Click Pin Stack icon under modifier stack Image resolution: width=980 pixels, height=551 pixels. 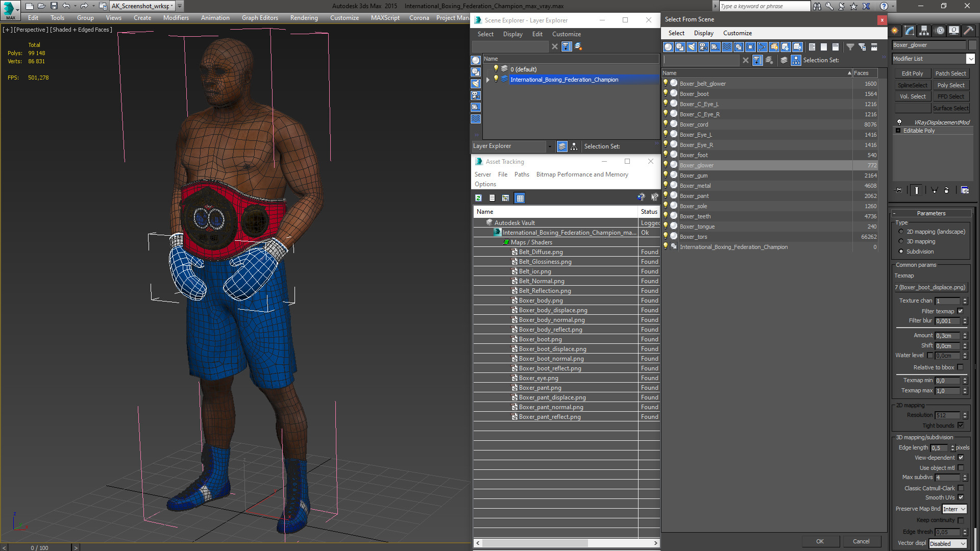[x=899, y=190]
